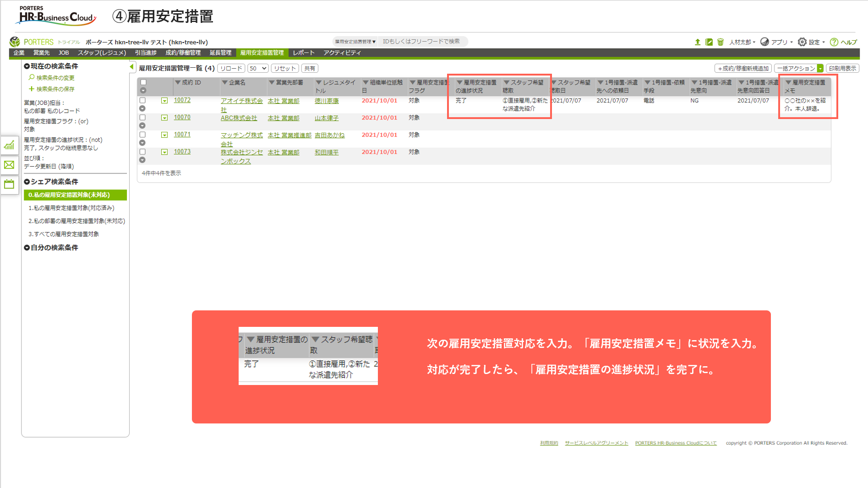Click the IDもしくはフリーワードで検索 search field
This screenshot has width=868, height=488.
424,42
